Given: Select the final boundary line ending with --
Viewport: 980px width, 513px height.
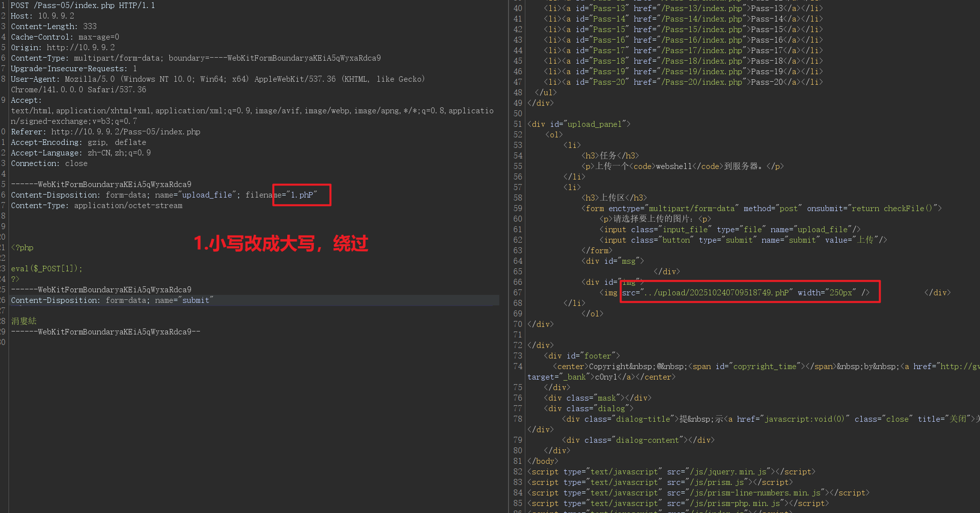Looking at the screenshot, I should coord(105,332).
